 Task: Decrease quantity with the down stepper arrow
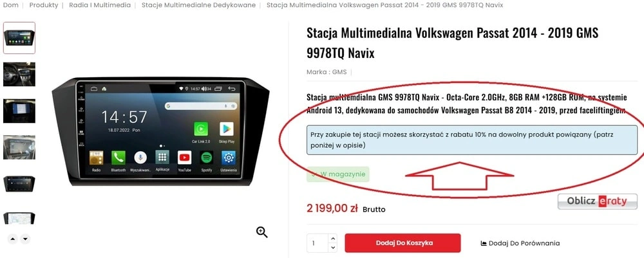pyautogui.click(x=333, y=247)
